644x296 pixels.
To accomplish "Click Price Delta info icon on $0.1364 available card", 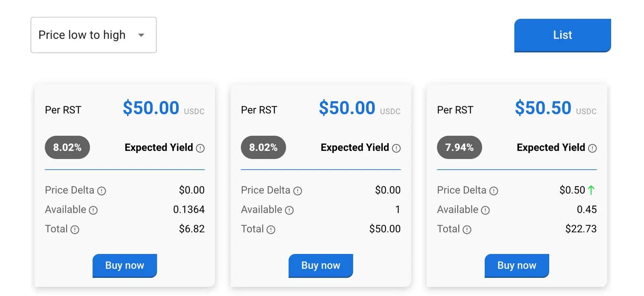I will click(102, 191).
